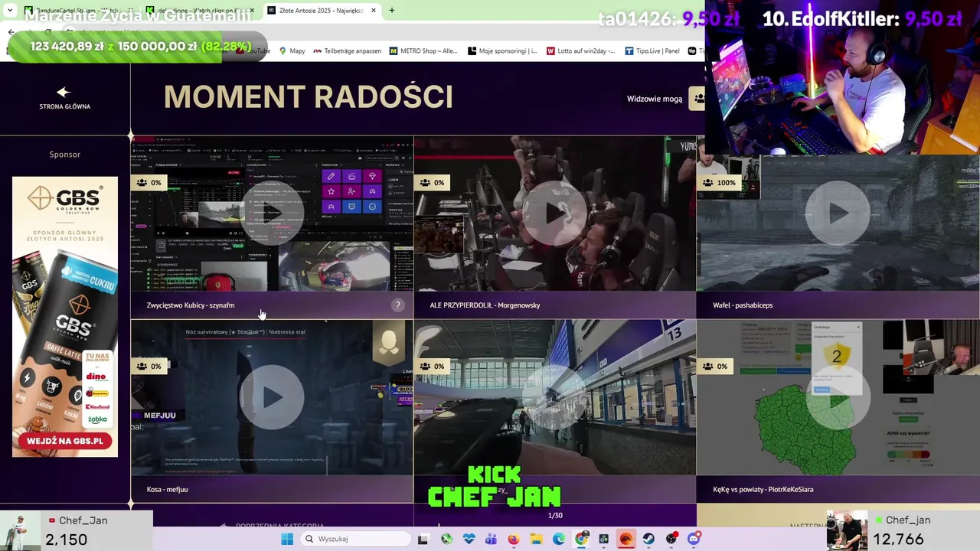Expand the browser tab search dropdown
Image resolution: width=980 pixels, height=551 pixels.
[10, 11]
